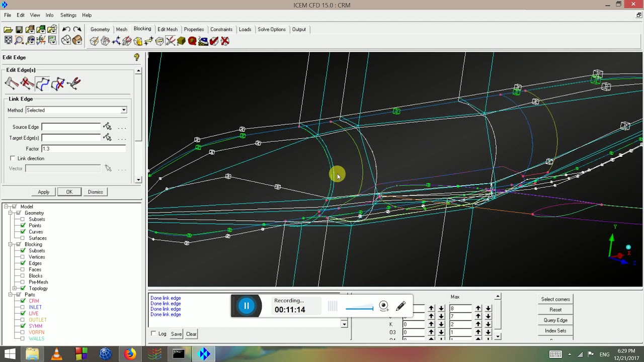
Task: Enable the Link direction checkbox
Action: point(13,158)
